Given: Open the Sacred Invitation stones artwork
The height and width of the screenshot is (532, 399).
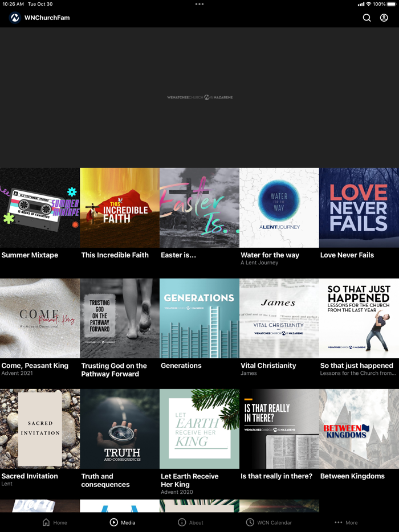Looking at the screenshot, I should [40, 429].
